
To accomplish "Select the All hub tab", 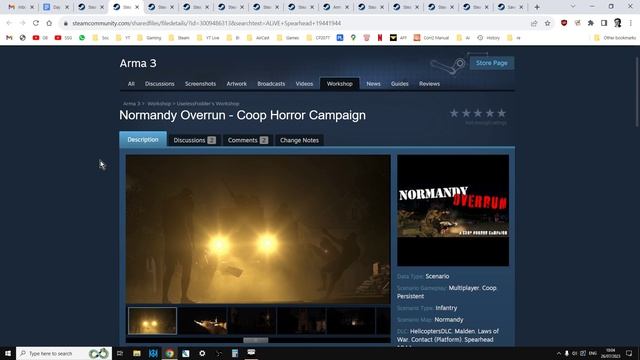I will coord(131,84).
